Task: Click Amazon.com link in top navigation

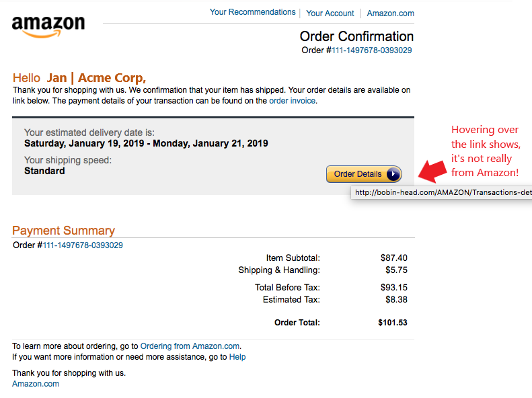Action: point(390,13)
